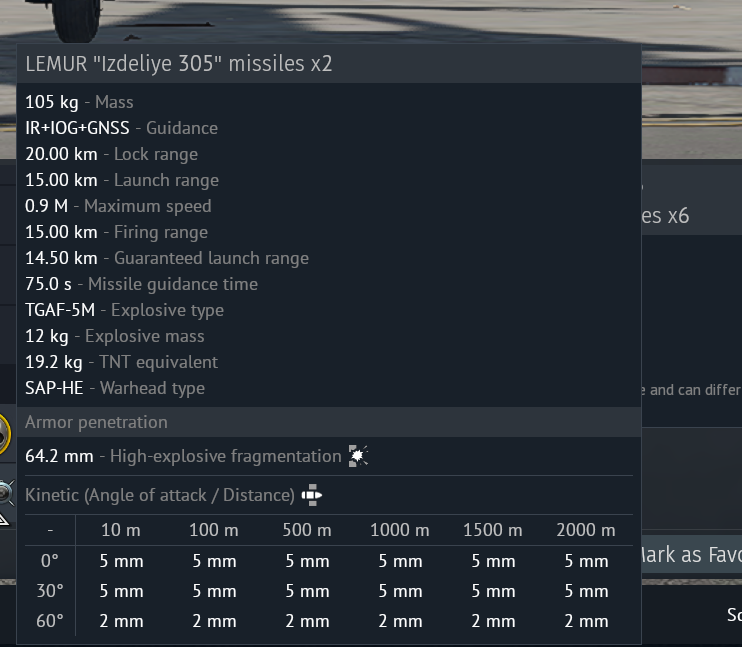Click the 10 m column header

pos(121,530)
